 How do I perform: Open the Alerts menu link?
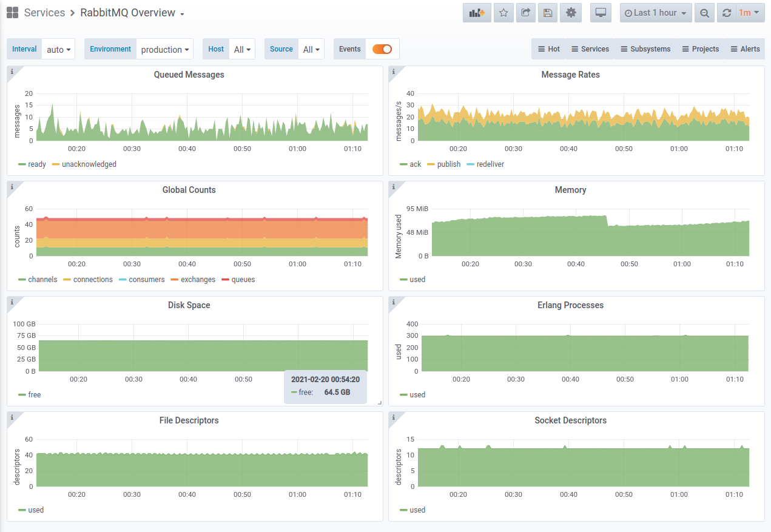point(744,49)
